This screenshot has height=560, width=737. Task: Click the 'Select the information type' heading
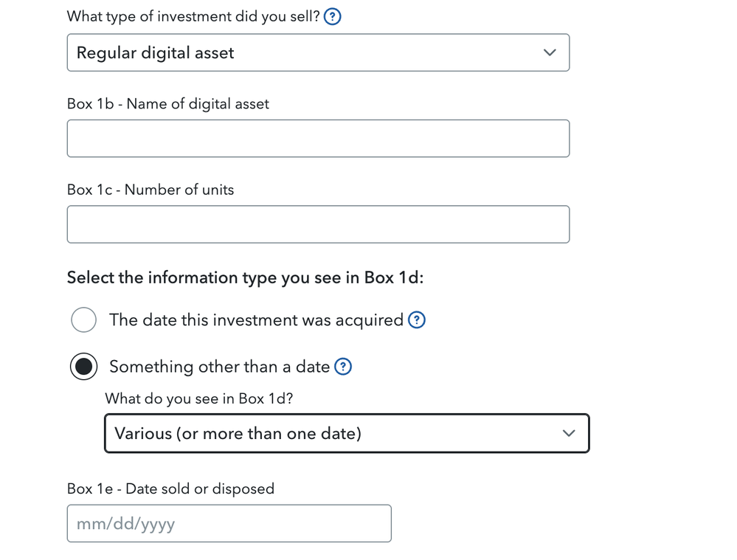tap(245, 278)
